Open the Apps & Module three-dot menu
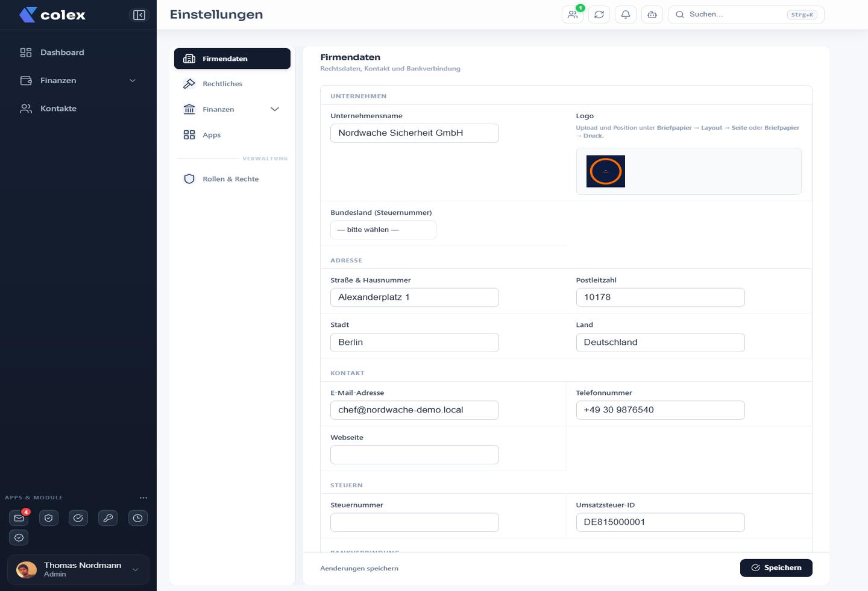Image resolution: width=868 pixels, height=591 pixels. click(143, 498)
